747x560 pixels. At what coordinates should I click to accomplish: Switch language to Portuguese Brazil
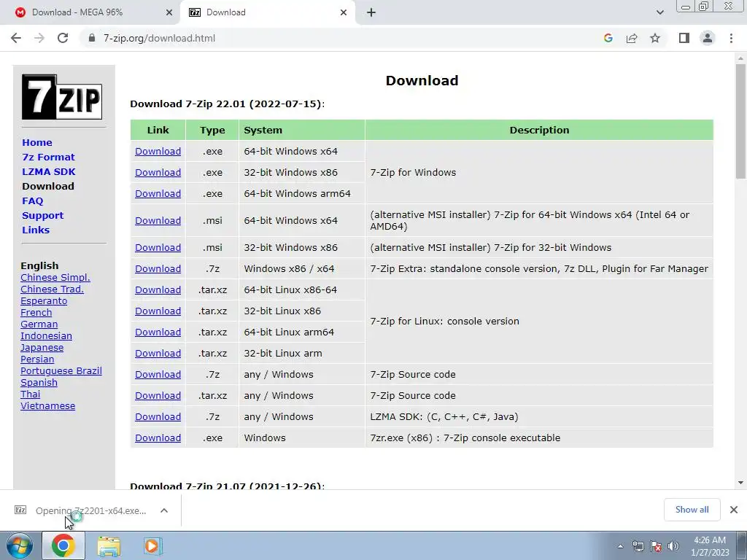click(61, 371)
